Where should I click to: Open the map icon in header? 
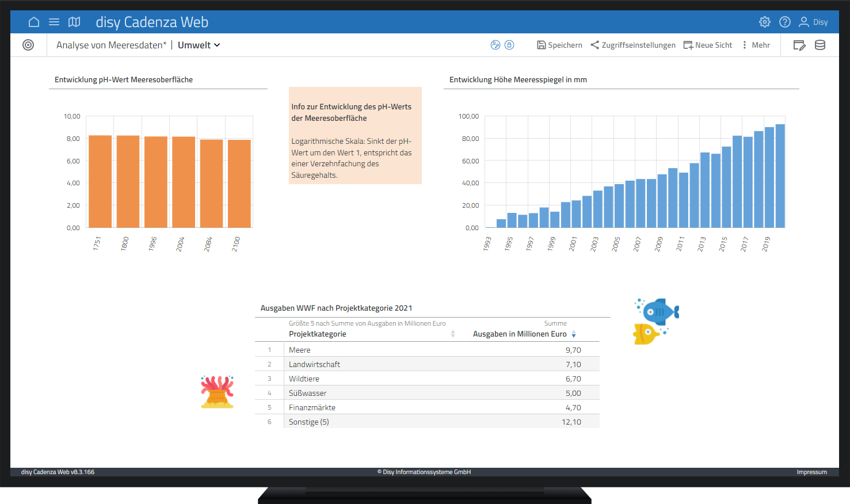tap(74, 22)
